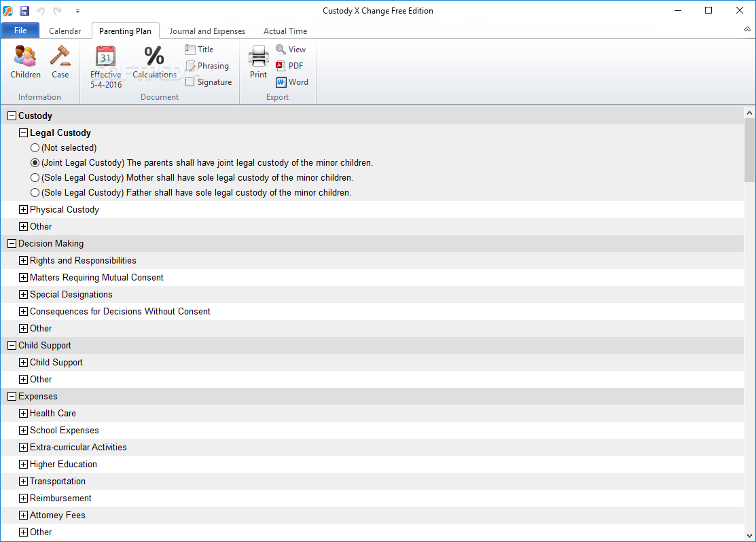This screenshot has width=756, height=542.
Task: Switch to the Actual Time tab
Action: point(285,31)
